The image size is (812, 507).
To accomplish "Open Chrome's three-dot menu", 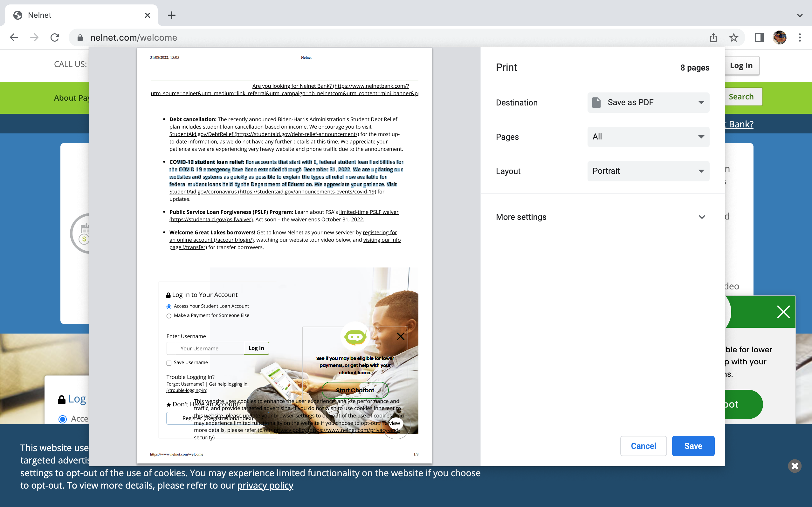I will (x=800, y=37).
